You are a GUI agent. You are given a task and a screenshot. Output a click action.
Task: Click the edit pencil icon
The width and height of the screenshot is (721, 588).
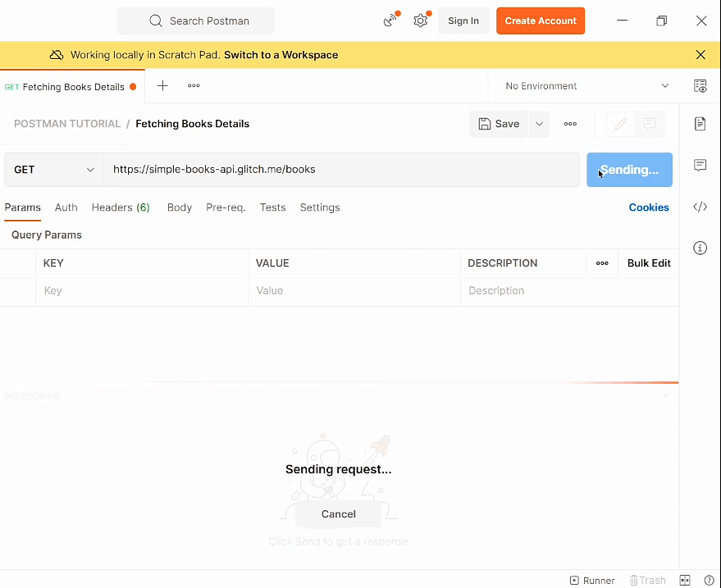(621, 124)
